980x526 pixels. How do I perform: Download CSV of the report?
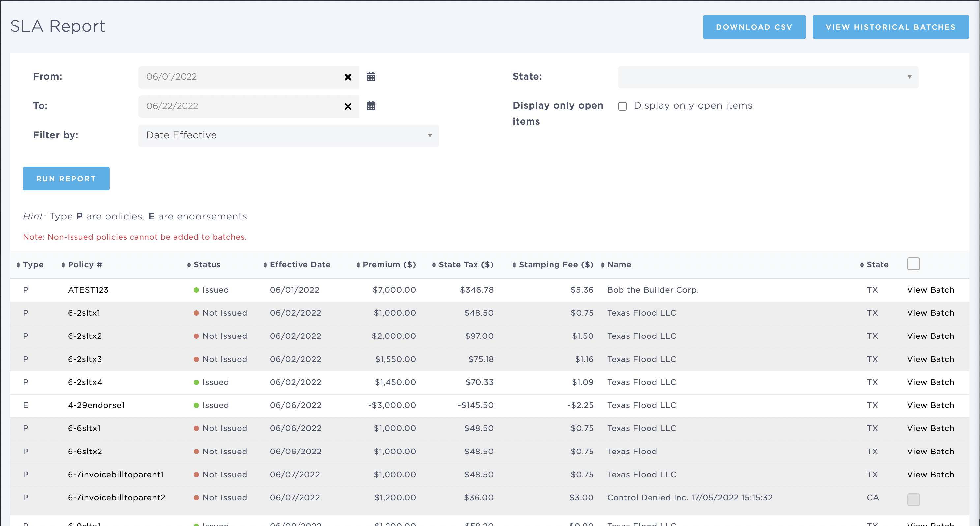click(754, 27)
